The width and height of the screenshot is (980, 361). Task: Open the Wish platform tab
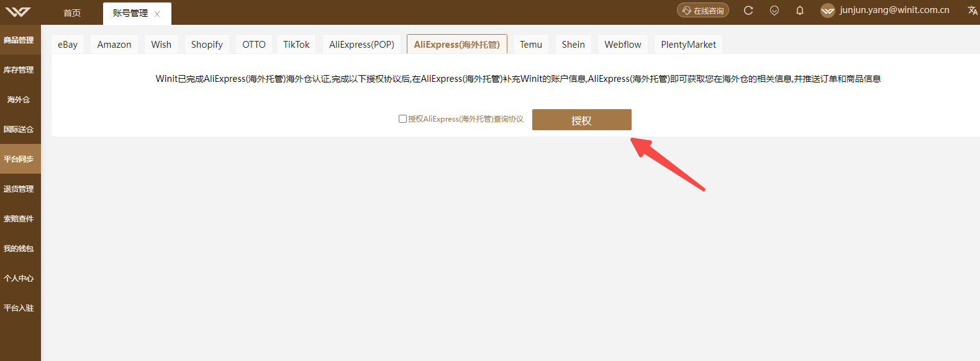pos(161,45)
